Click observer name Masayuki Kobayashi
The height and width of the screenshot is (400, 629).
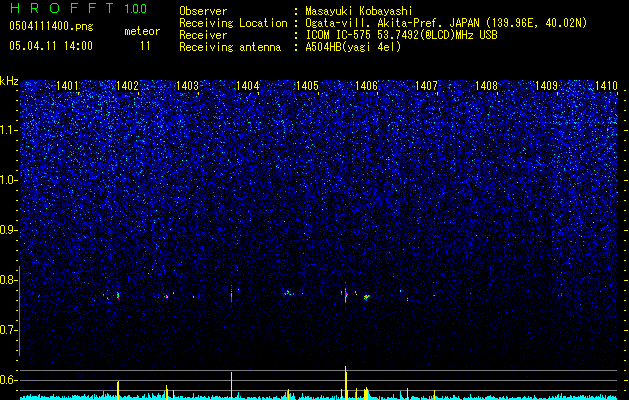pos(359,12)
